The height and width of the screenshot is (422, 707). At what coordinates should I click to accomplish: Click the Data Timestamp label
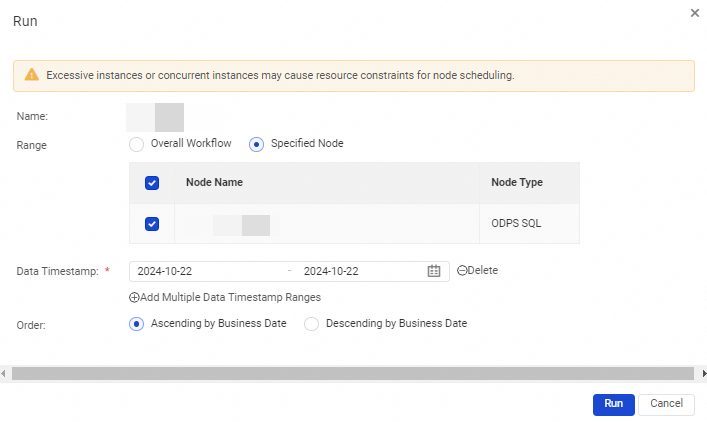point(58,271)
